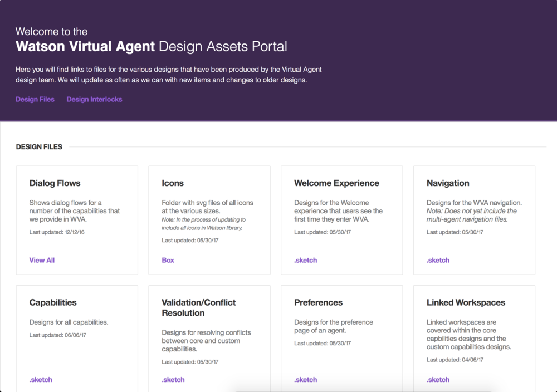Click Welcome Experience description text
The image size is (557, 392).
(x=338, y=211)
